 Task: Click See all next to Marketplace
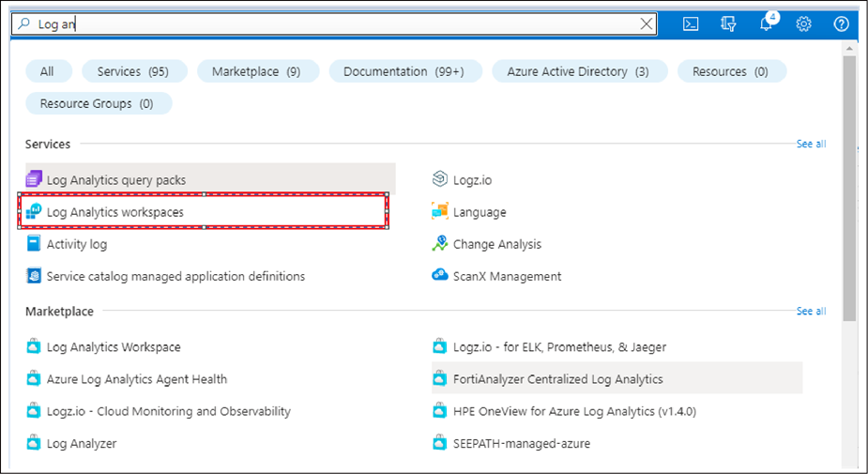coord(811,312)
